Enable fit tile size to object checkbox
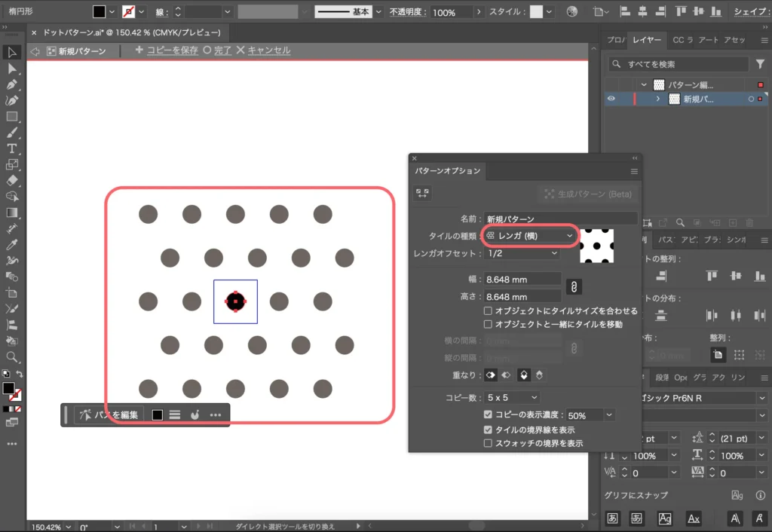772x532 pixels. (489, 310)
